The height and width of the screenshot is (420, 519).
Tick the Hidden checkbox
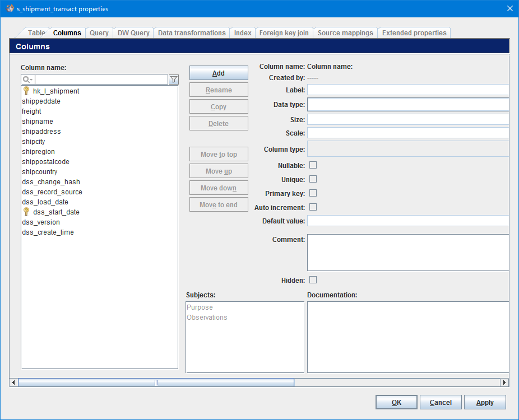point(313,280)
